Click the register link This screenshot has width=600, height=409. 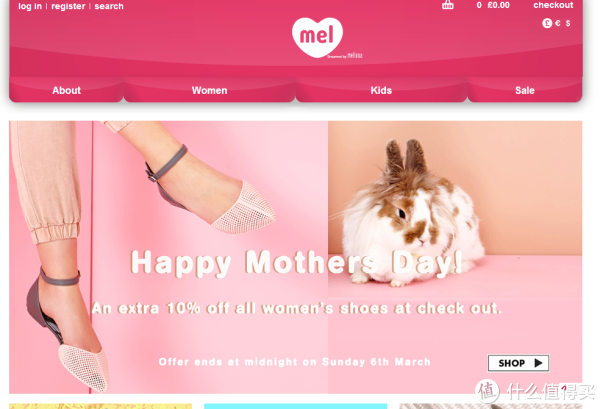pyautogui.click(x=68, y=6)
